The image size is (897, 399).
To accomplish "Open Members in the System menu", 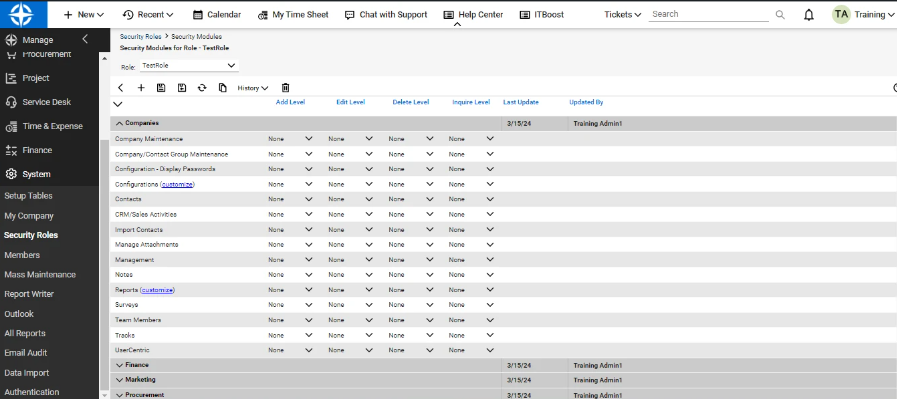I will [x=22, y=255].
